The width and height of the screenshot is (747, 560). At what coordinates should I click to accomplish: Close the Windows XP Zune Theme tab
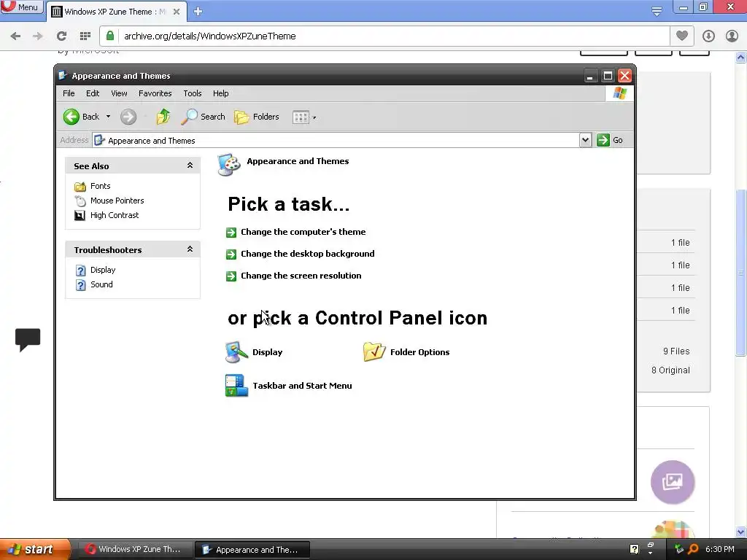point(177,12)
